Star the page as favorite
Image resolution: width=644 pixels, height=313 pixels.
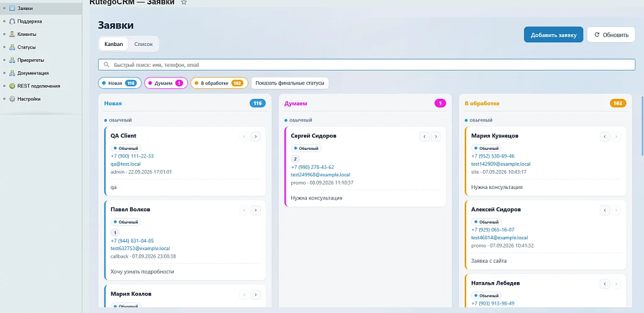click(184, 2)
